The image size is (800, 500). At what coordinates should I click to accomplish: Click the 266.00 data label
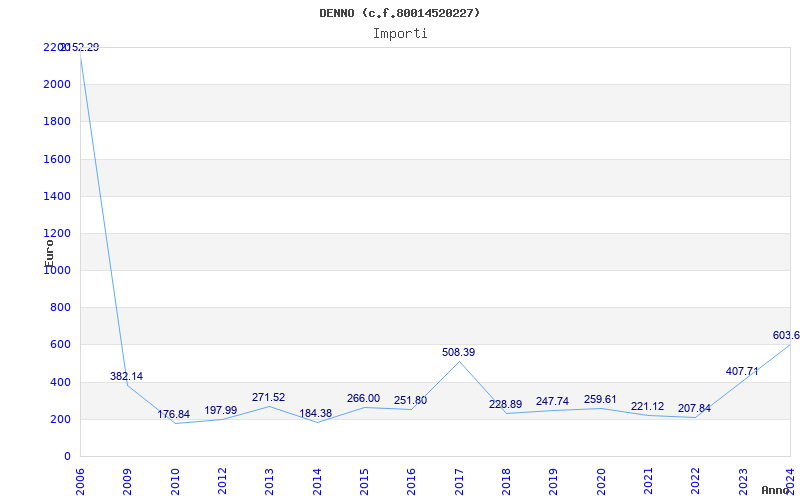(x=363, y=399)
